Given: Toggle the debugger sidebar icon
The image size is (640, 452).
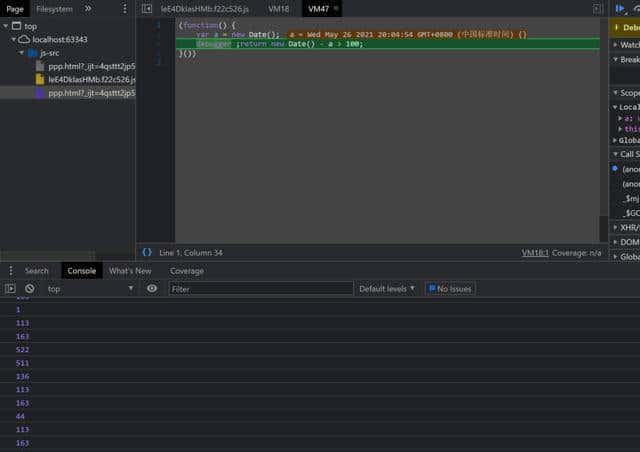Looking at the screenshot, I should 596,8.
